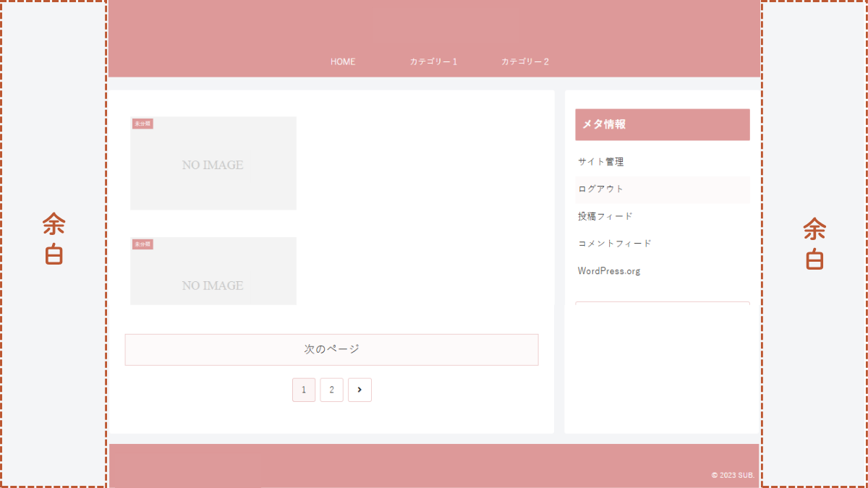The height and width of the screenshot is (488, 868).
Task: Click the © 2023 SUB. footer text
Action: [x=732, y=475]
